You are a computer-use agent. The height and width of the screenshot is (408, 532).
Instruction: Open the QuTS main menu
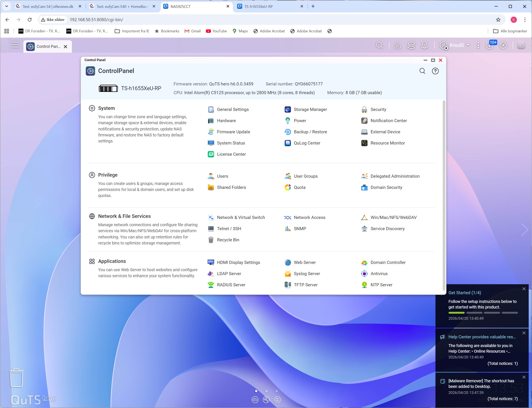[15, 45]
